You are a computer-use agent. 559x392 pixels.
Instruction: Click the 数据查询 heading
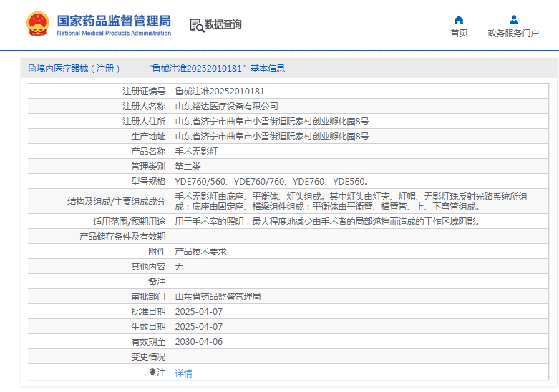click(x=223, y=24)
